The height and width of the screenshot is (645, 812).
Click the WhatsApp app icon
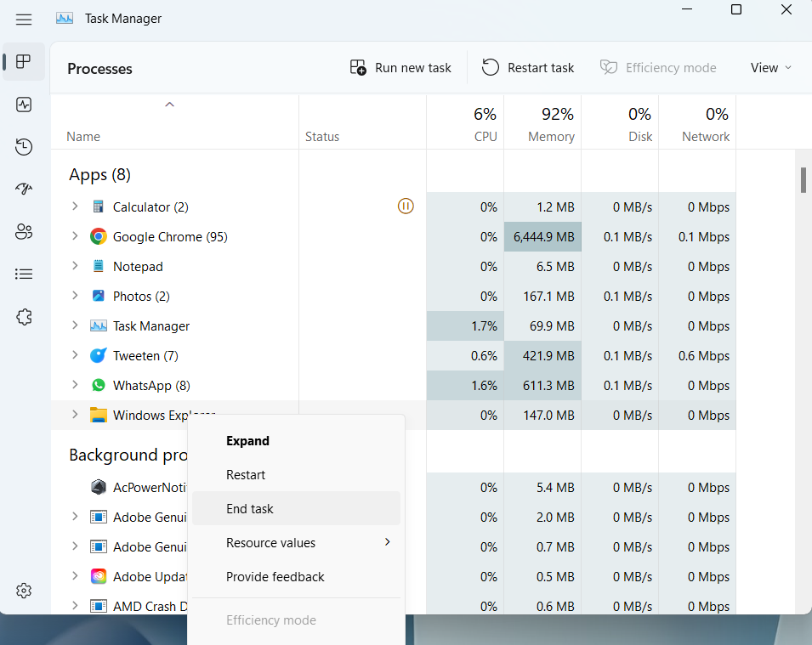pos(99,385)
